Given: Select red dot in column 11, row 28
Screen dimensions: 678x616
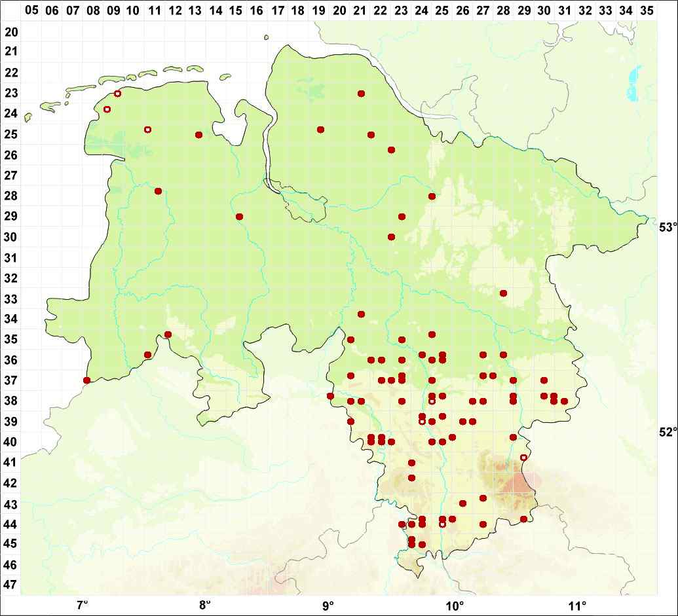Looking at the screenshot, I should (x=159, y=191).
